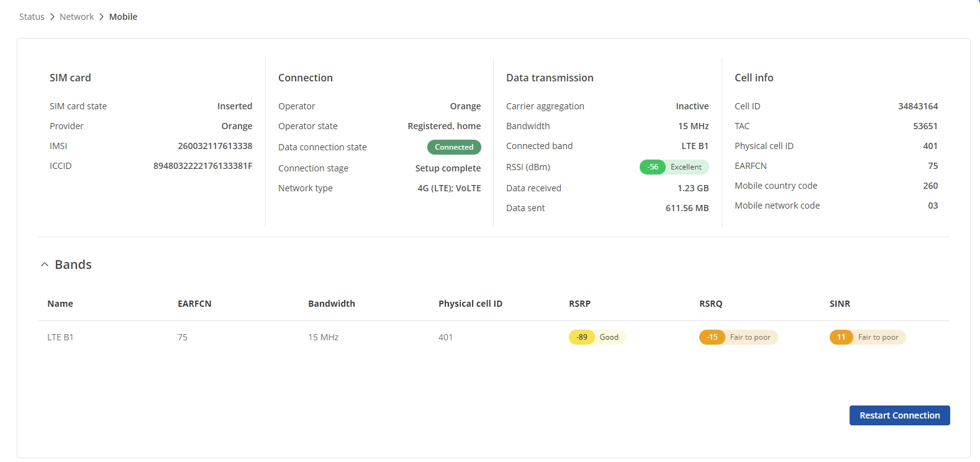The width and height of the screenshot is (980, 462).
Task: Click the Operator state value Registered, home
Action: [444, 126]
